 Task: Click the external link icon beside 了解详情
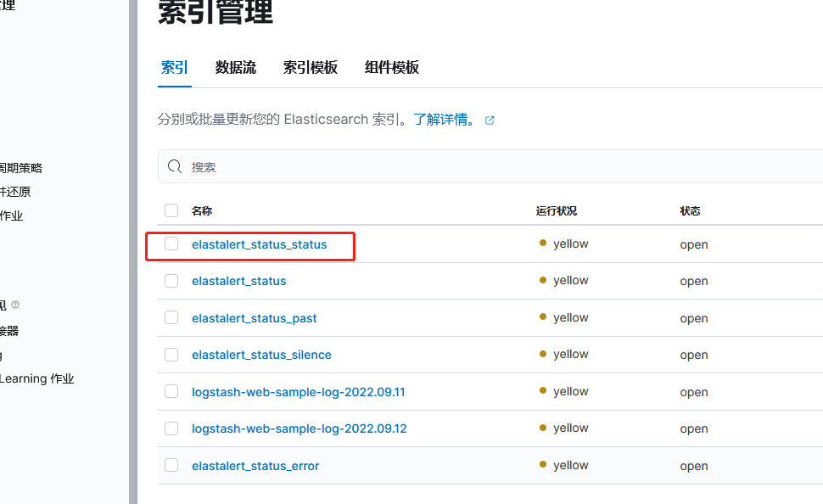click(490, 120)
